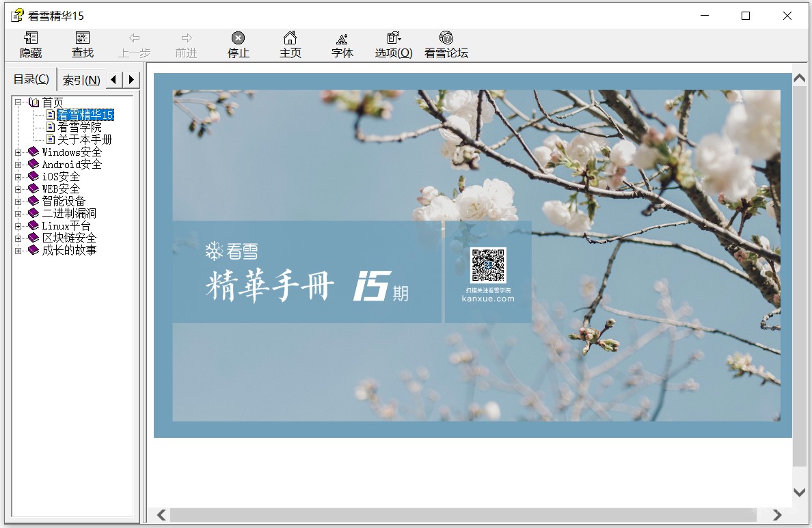Click the 字体 (Font) toolbar icon

342,39
